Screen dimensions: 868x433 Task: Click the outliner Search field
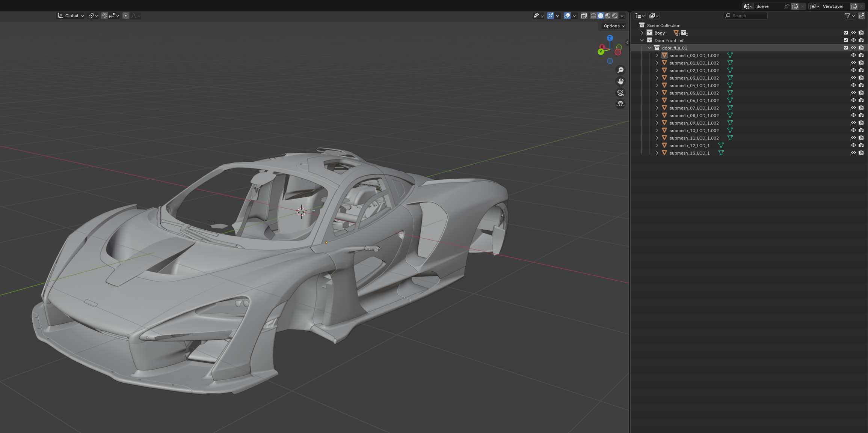[746, 16]
